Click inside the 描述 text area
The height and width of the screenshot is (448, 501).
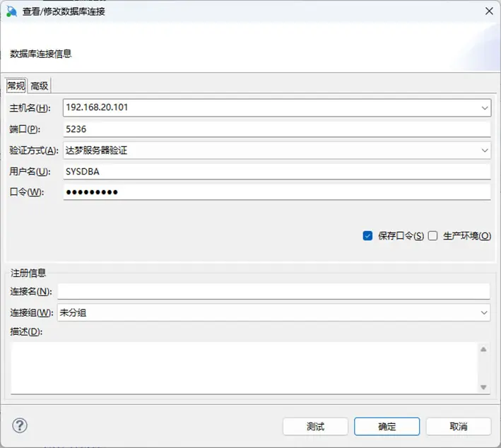244,367
